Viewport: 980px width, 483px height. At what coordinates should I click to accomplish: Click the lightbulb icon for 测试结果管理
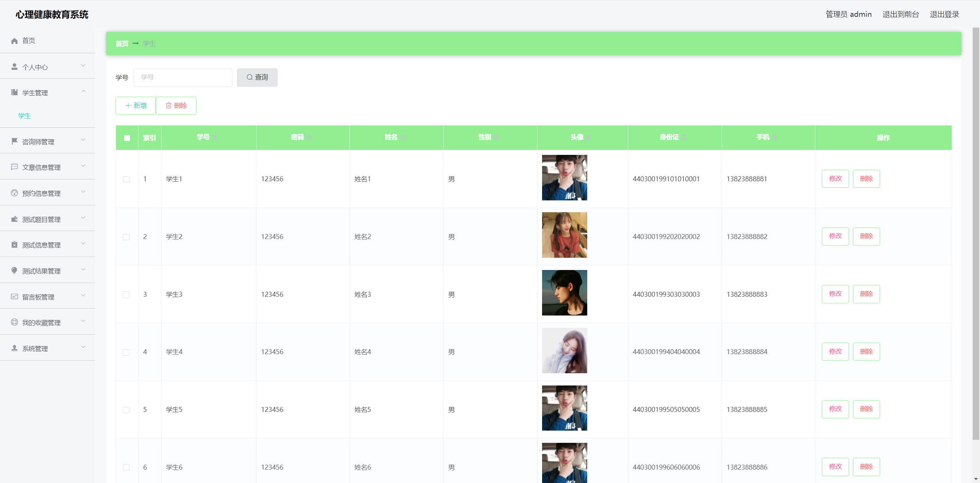tap(15, 271)
